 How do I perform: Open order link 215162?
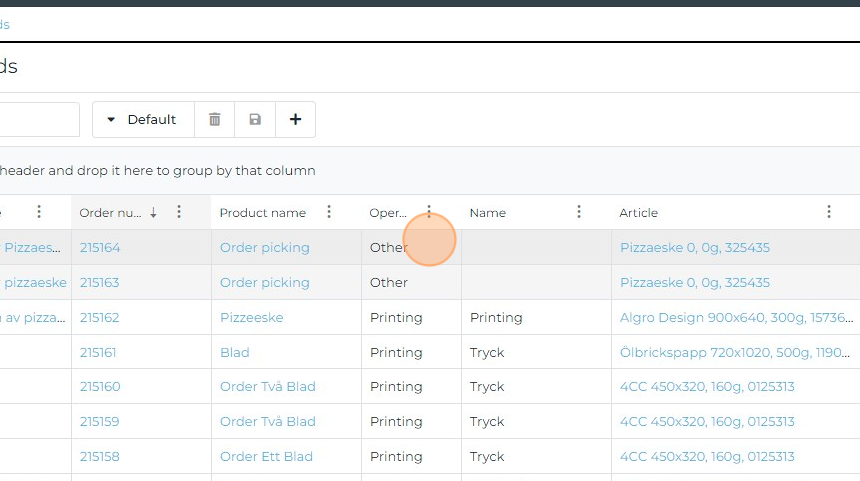[100, 318]
